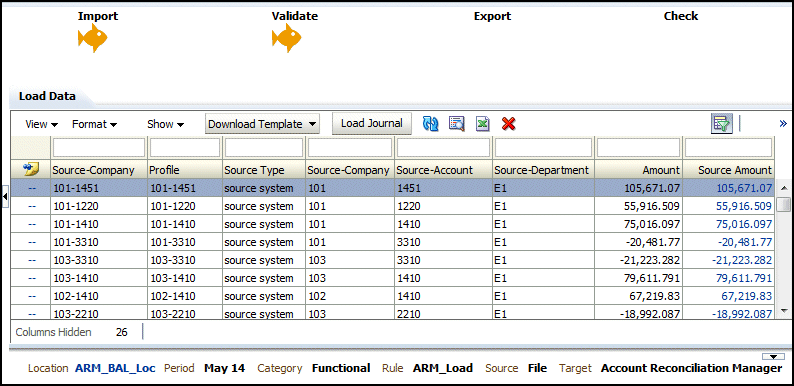Click the Load Journal button
This screenshot has width=794, height=386.
click(372, 123)
